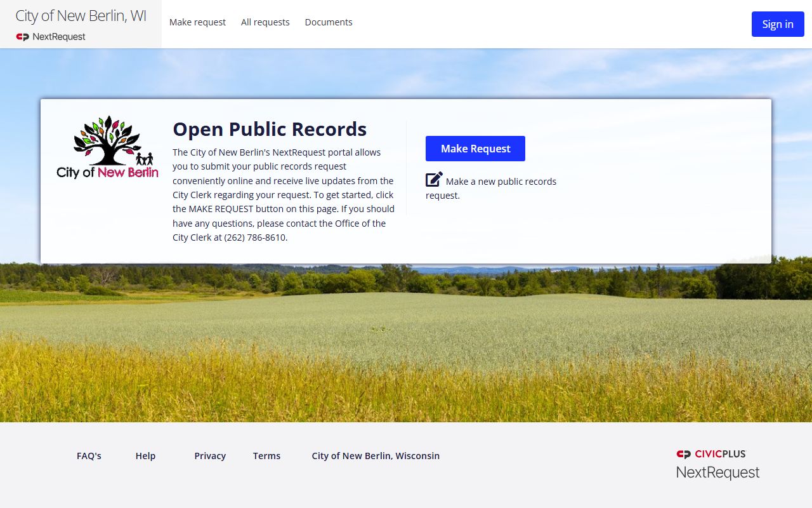Visit City of New Berlin, Wisconsin footer link

(376, 456)
